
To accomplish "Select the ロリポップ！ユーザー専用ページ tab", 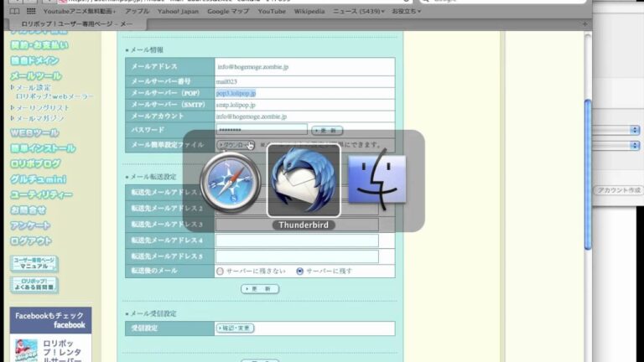I will click(x=77, y=24).
